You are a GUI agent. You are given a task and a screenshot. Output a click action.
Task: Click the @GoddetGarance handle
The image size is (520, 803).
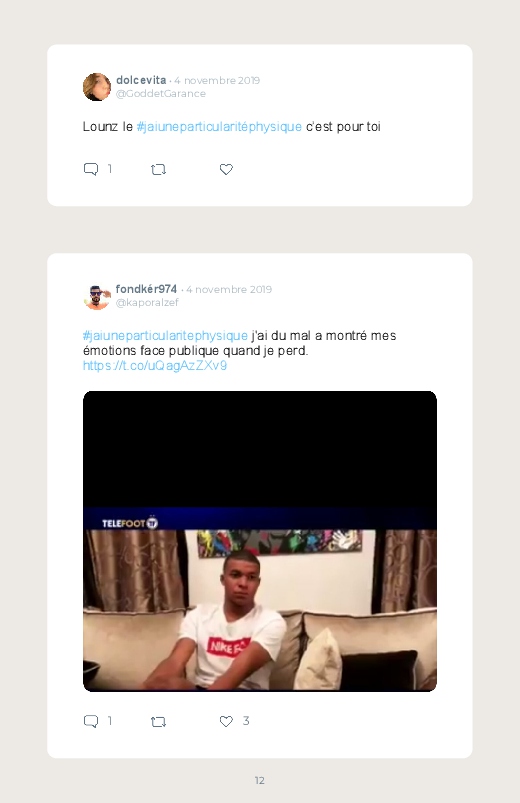161,94
